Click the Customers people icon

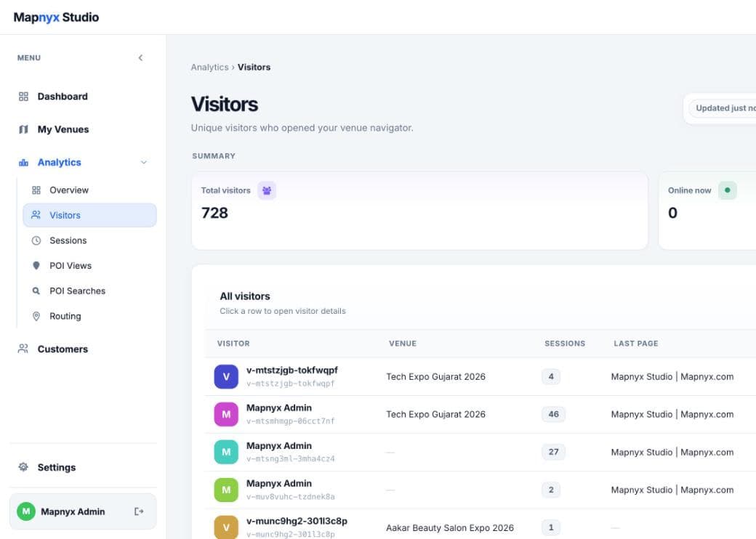pyautogui.click(x=23, y=349)
